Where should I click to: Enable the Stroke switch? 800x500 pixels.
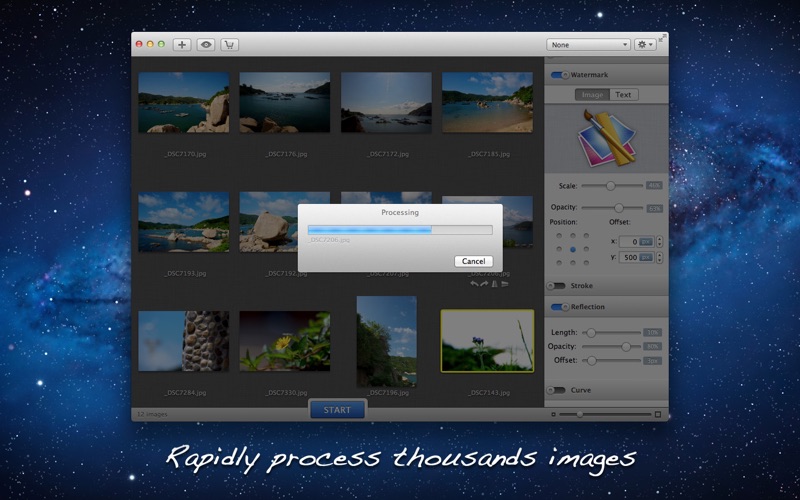(556, 286)
